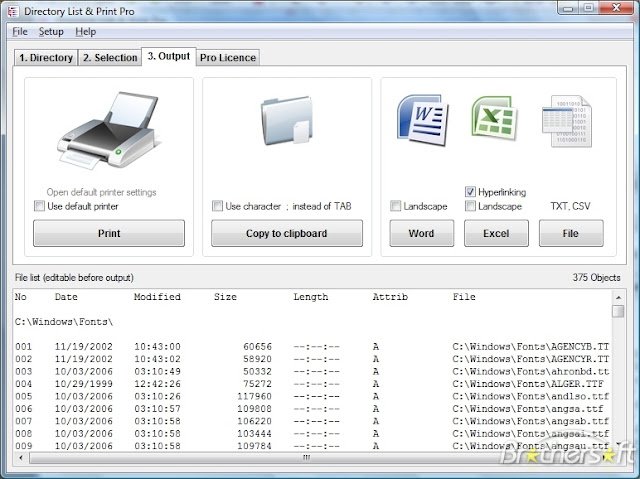640x479 pixels.
Task: Click the date 10/29/1999
Action: coord(84,384)
